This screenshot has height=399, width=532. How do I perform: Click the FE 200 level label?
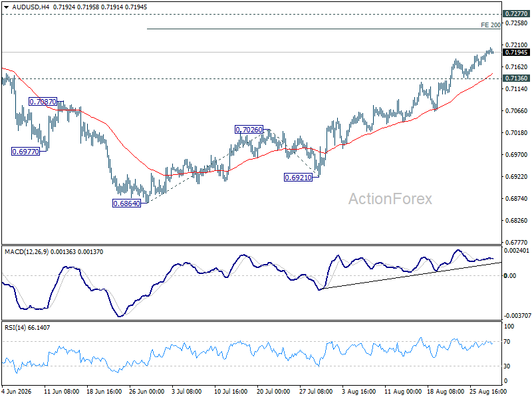[491, 25]
